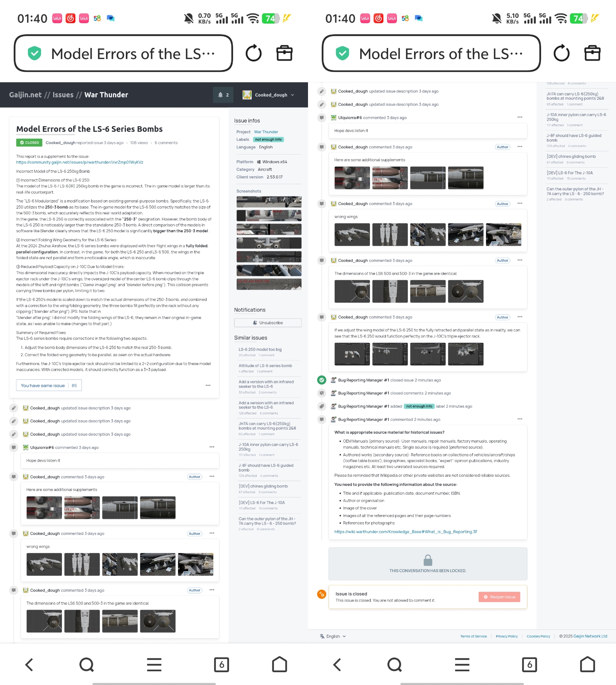616x685 pixels.
Task: Click the Unsubscribe notifications button
Action: 268,323
